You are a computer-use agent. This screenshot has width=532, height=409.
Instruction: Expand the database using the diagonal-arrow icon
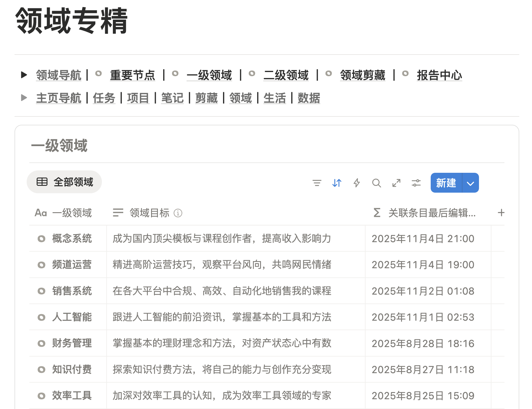point(396,183)
